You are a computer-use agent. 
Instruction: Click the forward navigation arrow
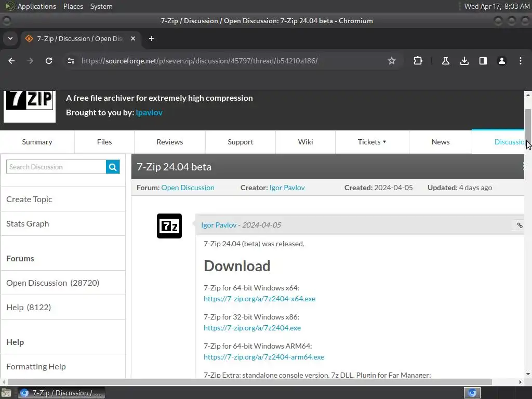30,61
